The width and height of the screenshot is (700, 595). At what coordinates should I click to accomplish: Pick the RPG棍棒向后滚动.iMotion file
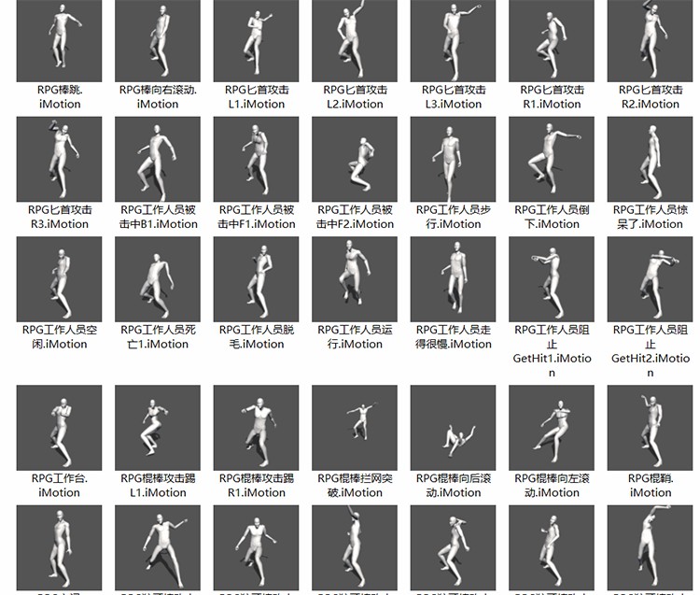coord(453,429)
